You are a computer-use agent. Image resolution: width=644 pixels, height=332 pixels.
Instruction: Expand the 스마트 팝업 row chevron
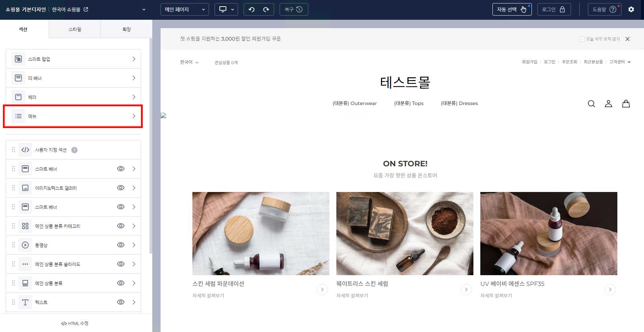pyautogui.click(x=134, y=59)
